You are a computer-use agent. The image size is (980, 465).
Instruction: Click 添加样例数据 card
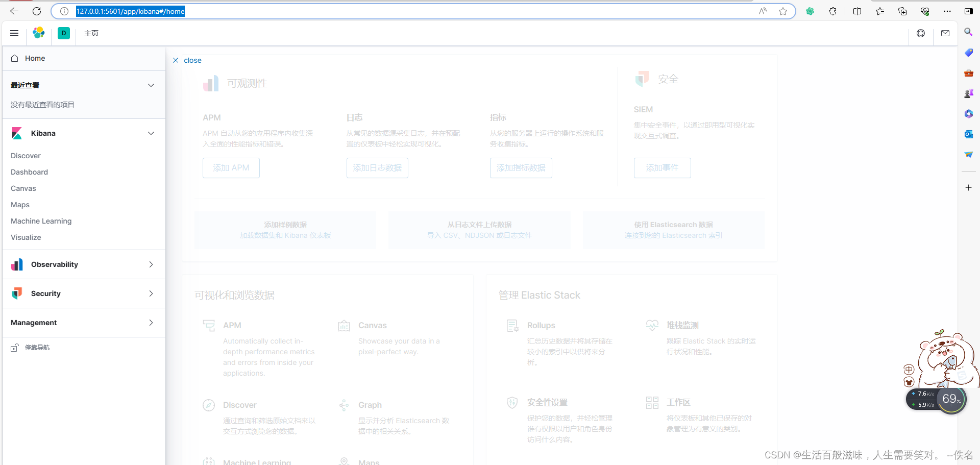click(x=285, y=230)
